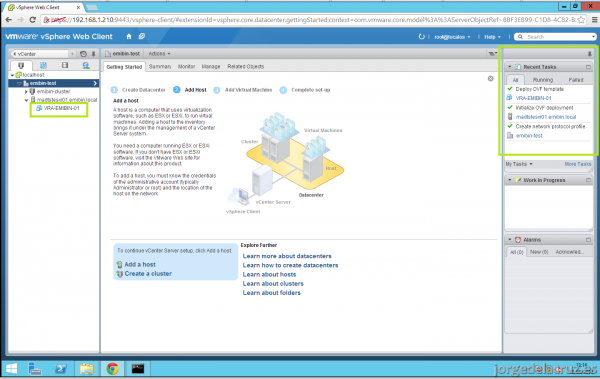
Task: Launch PowerShell from taskbar
Action: [x=61, y=369]
